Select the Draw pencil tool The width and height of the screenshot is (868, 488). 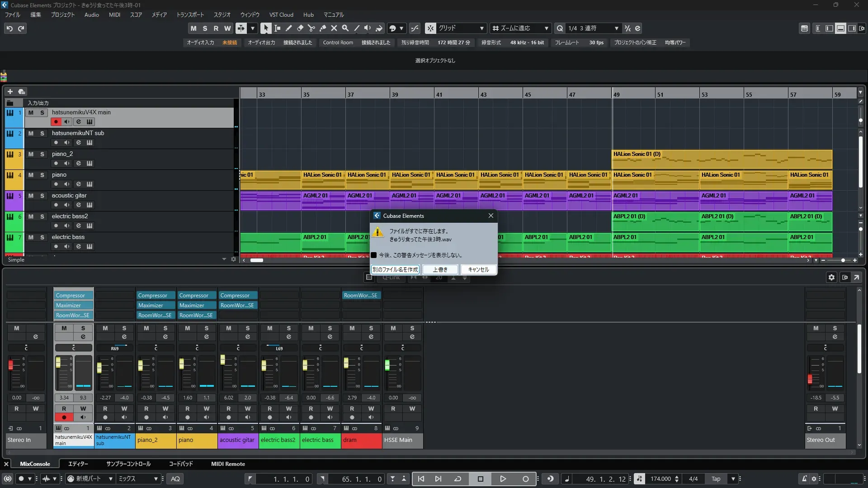[x=288, y=28]
